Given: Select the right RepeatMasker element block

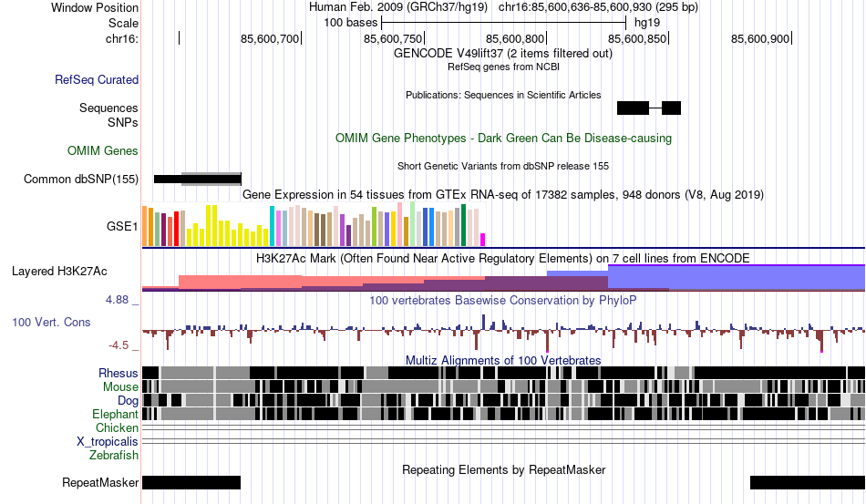Looking at the screenshot, I should point(808,482).
